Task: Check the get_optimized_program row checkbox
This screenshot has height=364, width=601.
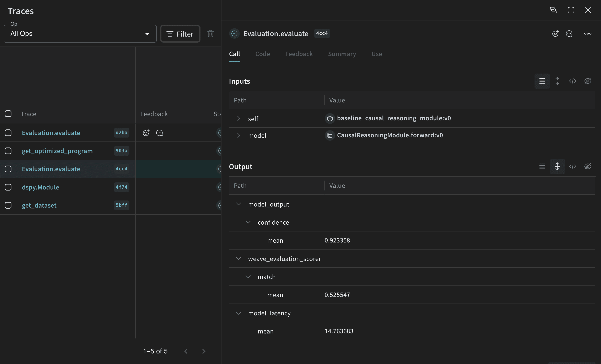Action: pyautogui.click(x=8, y=151)
